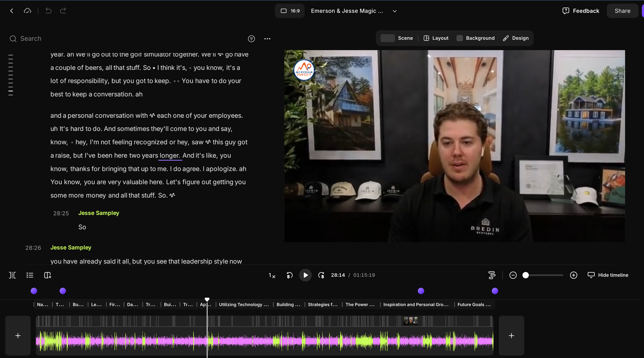Screen dimensions: 644x358
Task: Toggle the Scene color swatch
Action: (x=387, y=38)
